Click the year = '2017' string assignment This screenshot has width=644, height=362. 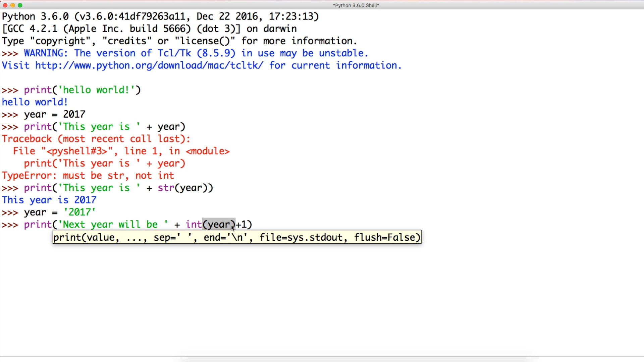(60, 212)
